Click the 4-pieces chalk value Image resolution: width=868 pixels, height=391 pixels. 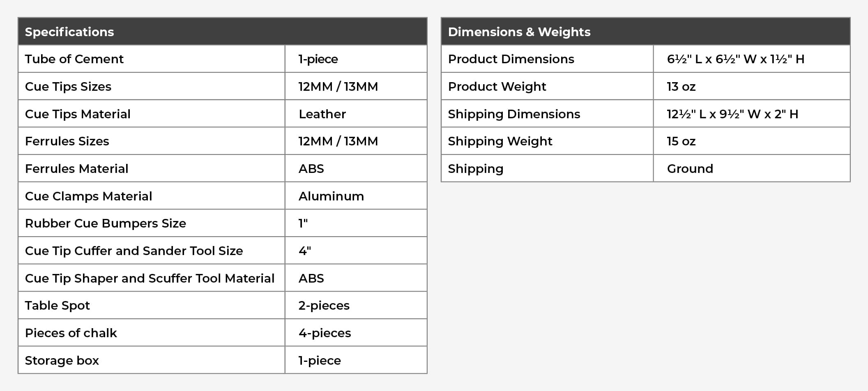325,333
